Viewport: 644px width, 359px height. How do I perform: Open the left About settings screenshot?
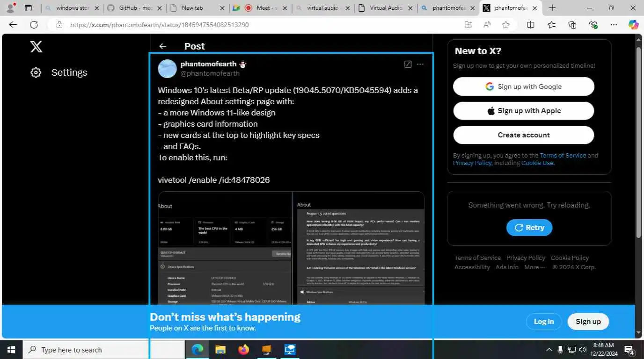click(x=225, y=248)
